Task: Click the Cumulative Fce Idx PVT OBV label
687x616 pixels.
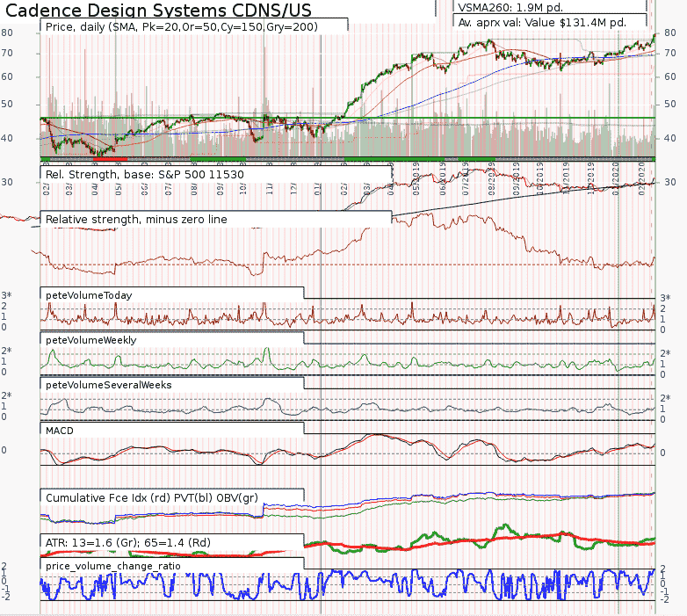Action: click(152, 497)
